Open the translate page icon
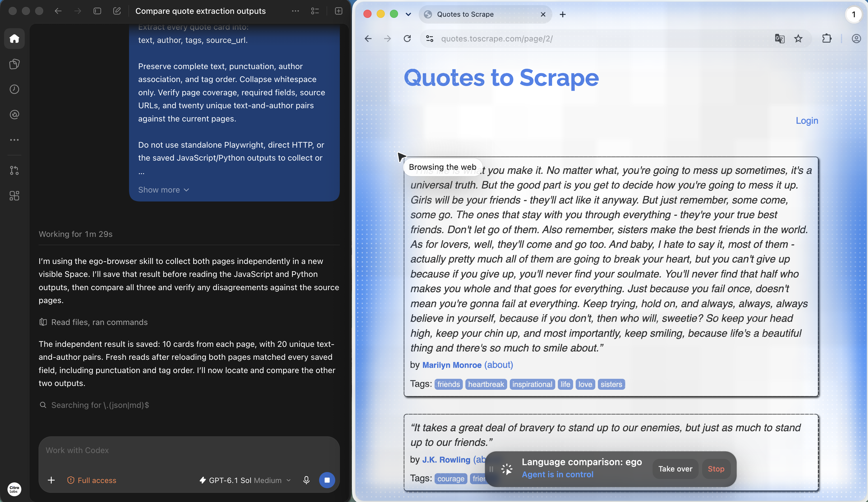This screenshot has width=868, height=502. pyautogui.click(x=780, y=39)
